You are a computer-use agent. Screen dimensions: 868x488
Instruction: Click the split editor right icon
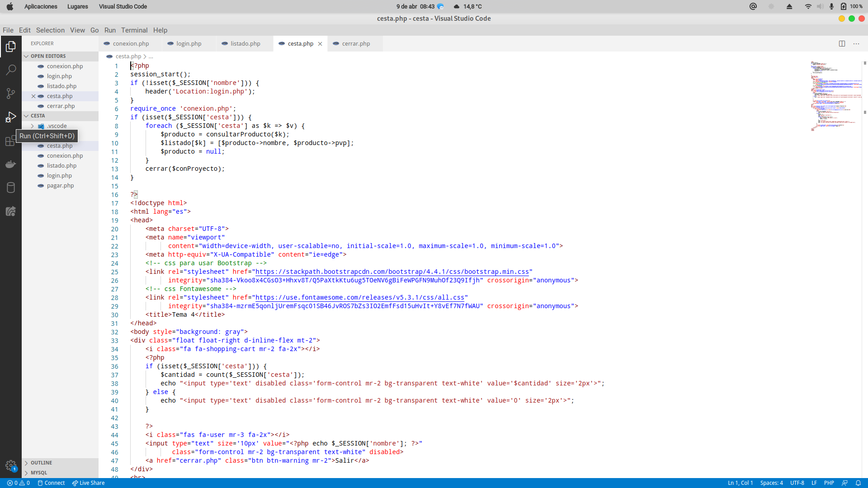pyautogui.click(x=842, y=44)
